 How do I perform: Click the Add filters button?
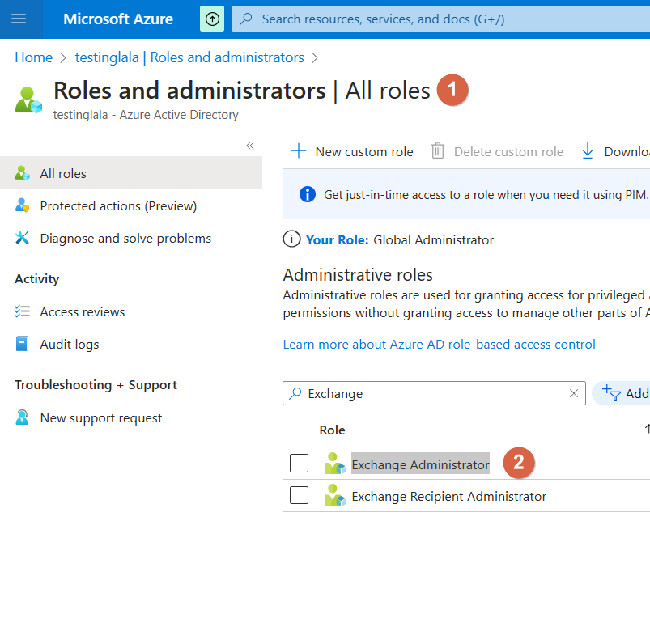622,393
